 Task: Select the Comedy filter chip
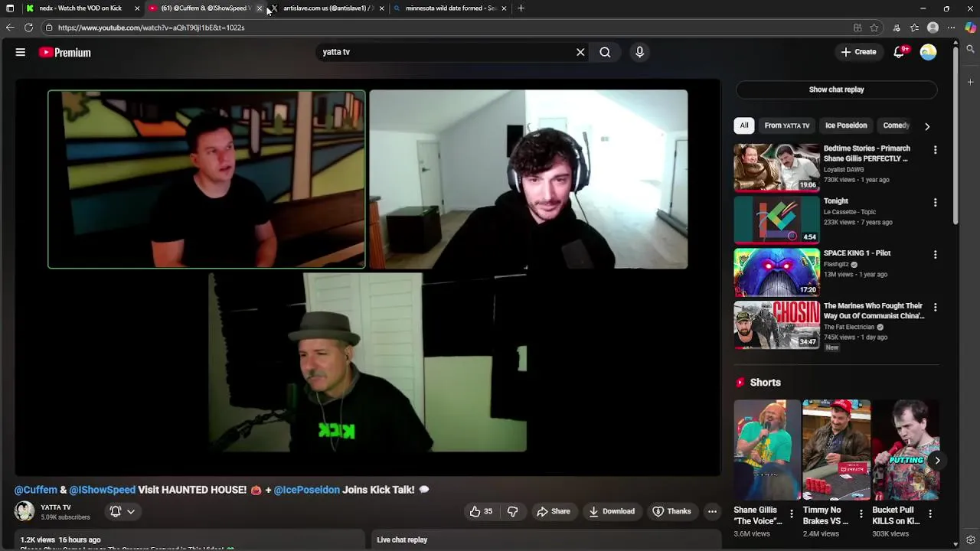[x=896, y=126]
